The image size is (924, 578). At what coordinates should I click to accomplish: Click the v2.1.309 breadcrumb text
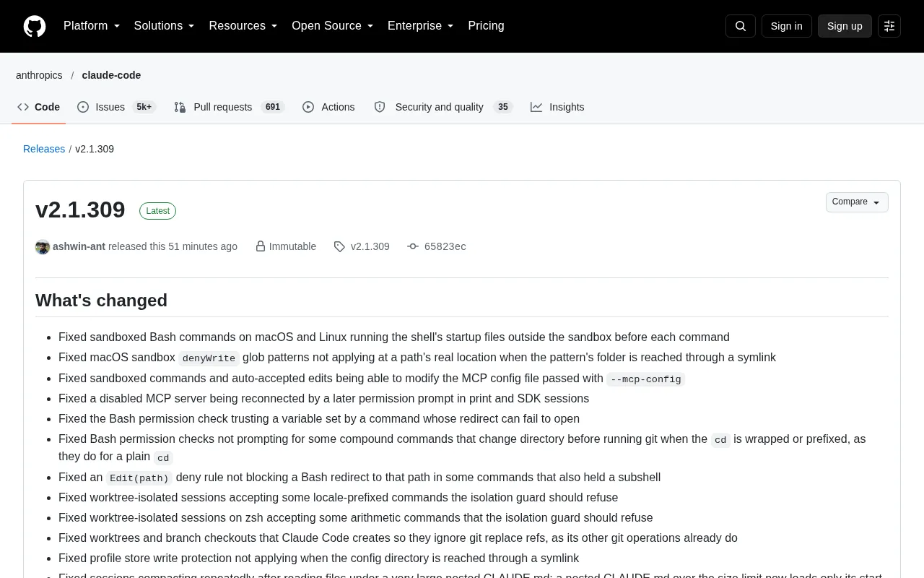(x=95, y=149)
